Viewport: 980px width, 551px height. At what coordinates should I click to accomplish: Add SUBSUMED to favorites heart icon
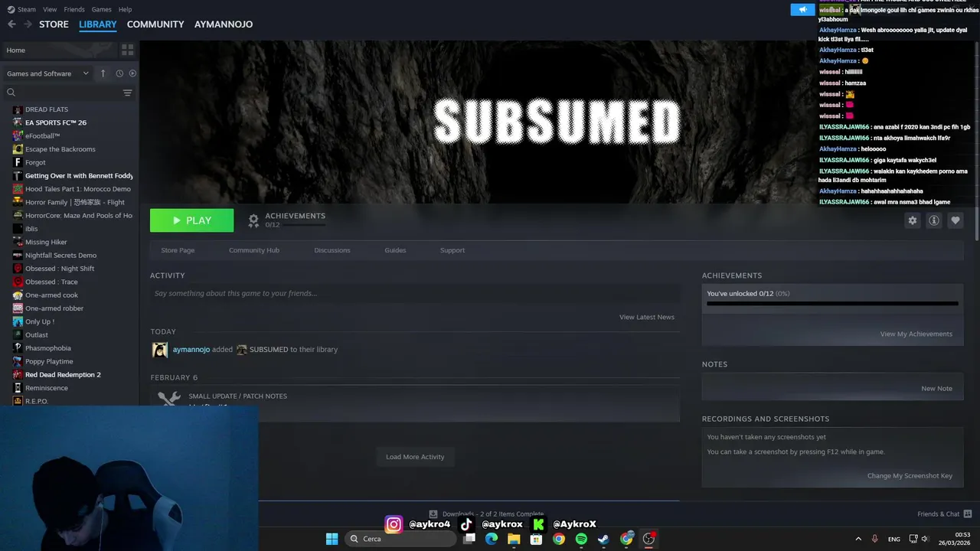955,220
